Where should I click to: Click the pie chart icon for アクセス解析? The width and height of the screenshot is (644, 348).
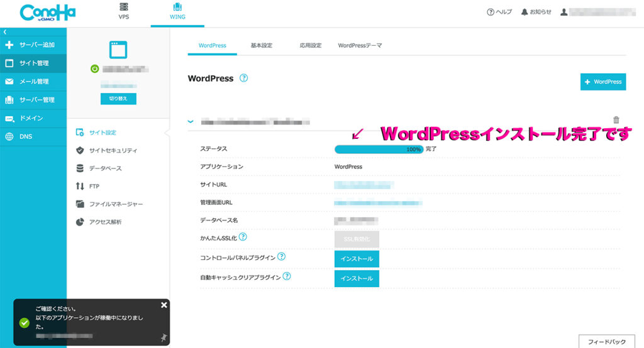point(80,222)
